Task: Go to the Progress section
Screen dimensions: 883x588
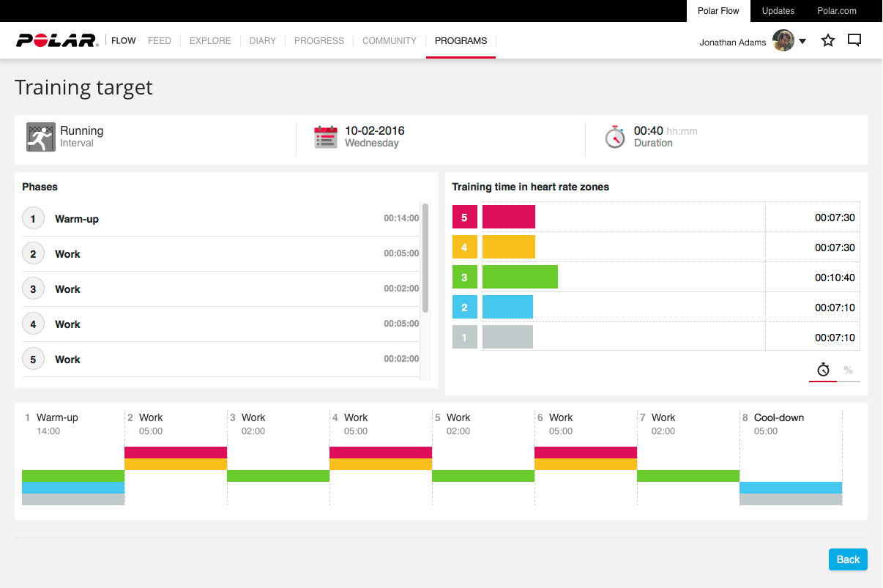Action: click(x=318, y=41)
